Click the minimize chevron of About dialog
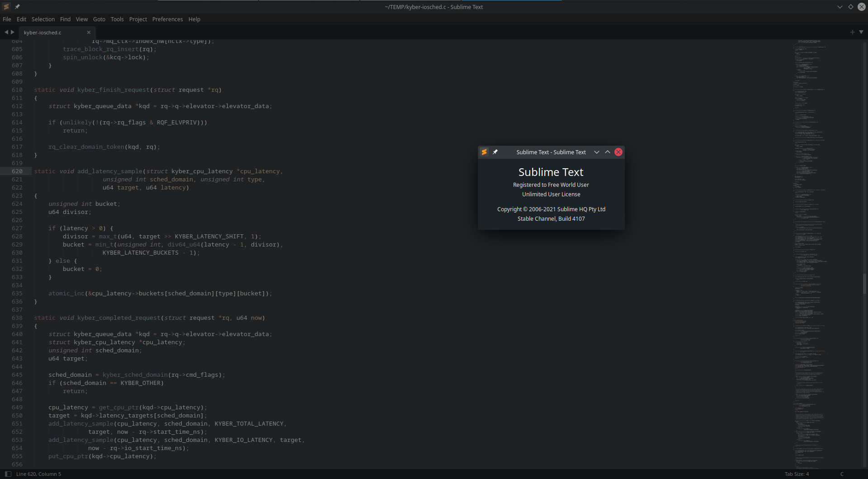Screen dimensions: 868x479 597,152
